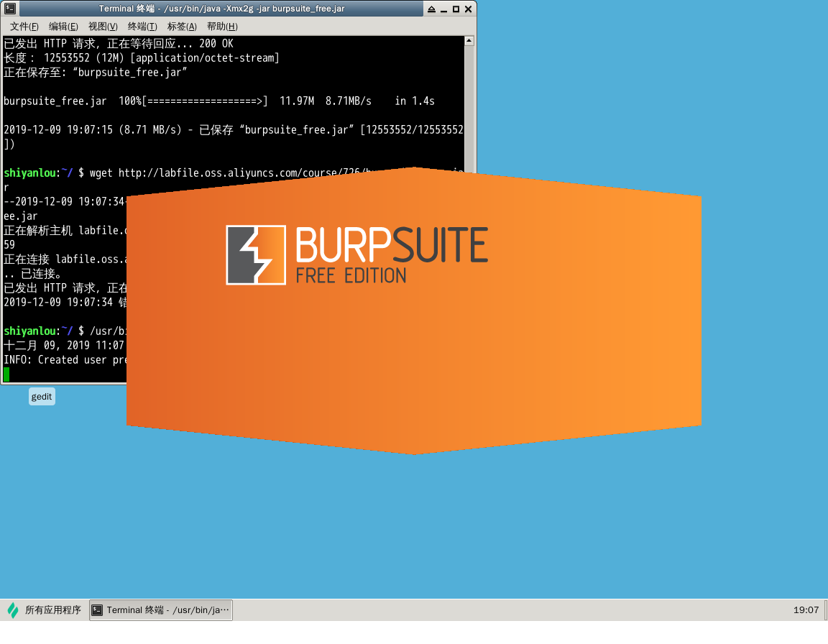Click the 19:07 clock in the panel
The width and height of the screenshot is (828, 644).
(806, 609)
